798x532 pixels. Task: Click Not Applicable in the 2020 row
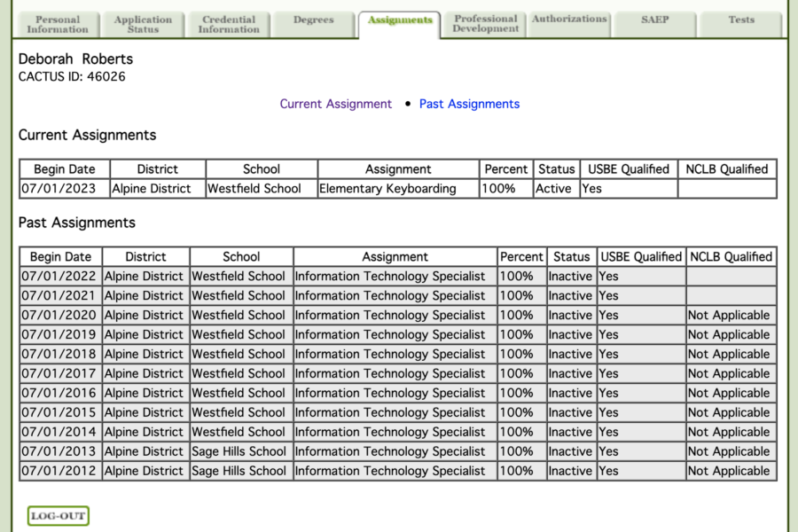[x=731, y=315]
